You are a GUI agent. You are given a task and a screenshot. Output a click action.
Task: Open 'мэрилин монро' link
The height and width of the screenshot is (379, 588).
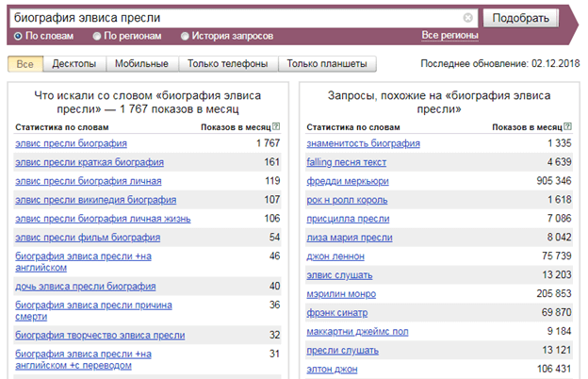[x=341, y=294]
